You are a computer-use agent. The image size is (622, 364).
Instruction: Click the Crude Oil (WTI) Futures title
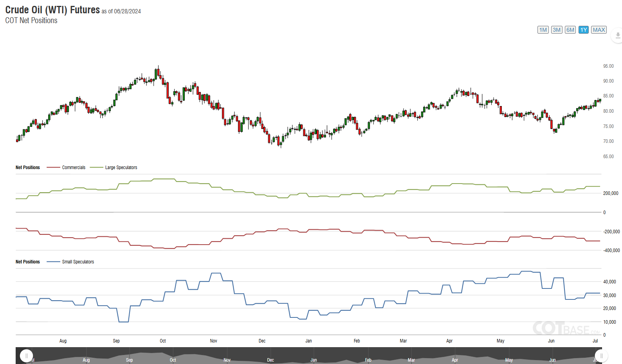pyautogui.click(x=52, y=10)
